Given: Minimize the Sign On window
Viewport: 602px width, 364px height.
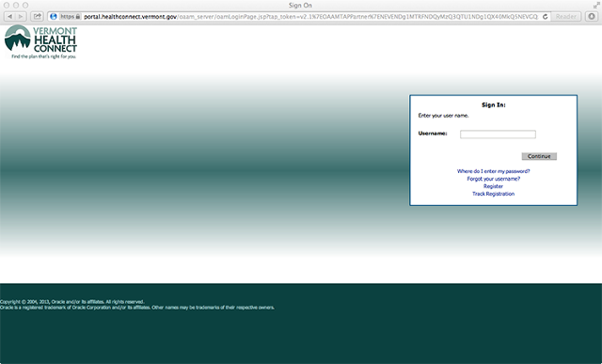Looking at the screenshot, I should tap(16, 5).
